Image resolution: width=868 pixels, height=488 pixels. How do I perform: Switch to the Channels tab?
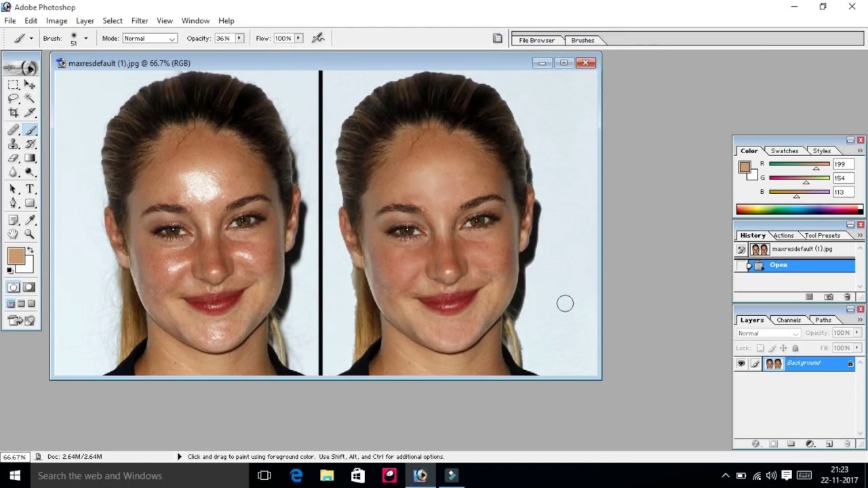pos(789,320)
